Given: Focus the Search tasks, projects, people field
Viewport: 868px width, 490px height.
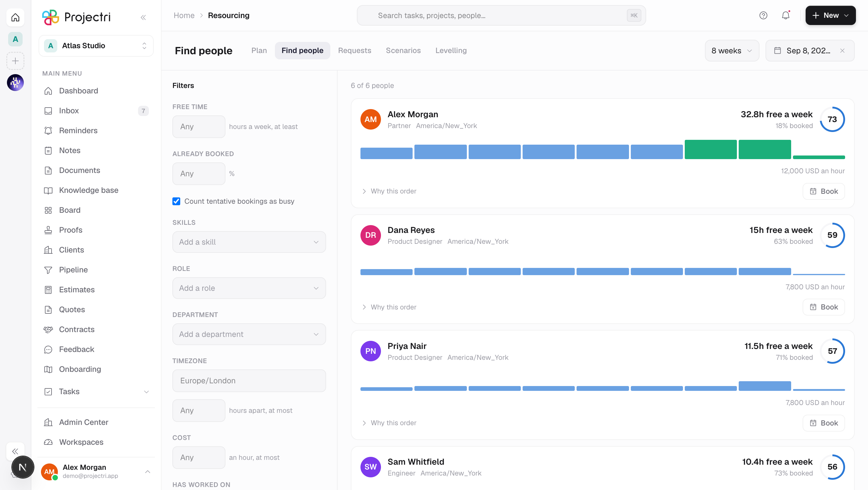Looking at the screenshot, I should (x=501, y=15).
